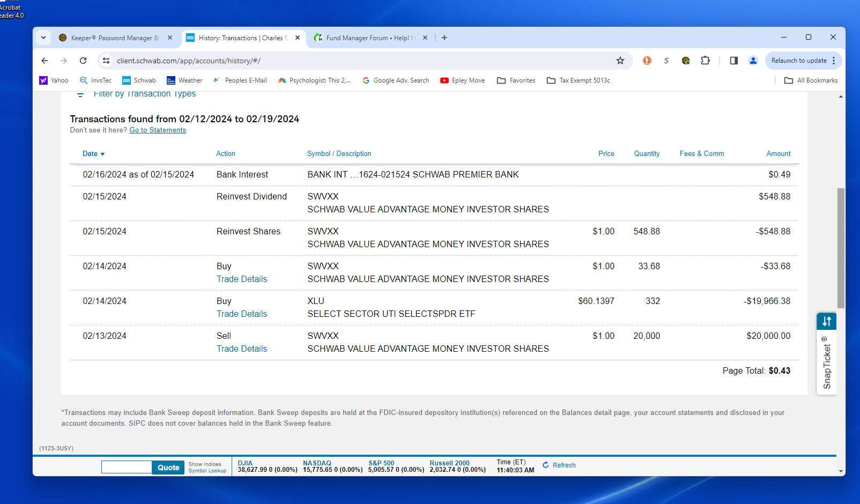Viewport: 860px width, 504px height.
Task: Open the Chrome profile icon
Action: coord(753,61)
